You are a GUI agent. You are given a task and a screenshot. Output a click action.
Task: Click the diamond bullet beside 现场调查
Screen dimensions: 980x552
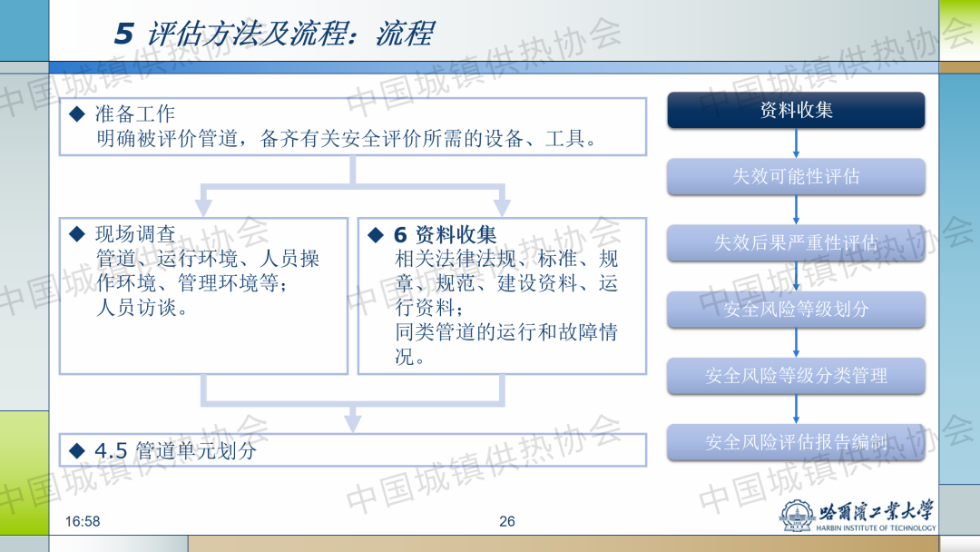point(77,235)
